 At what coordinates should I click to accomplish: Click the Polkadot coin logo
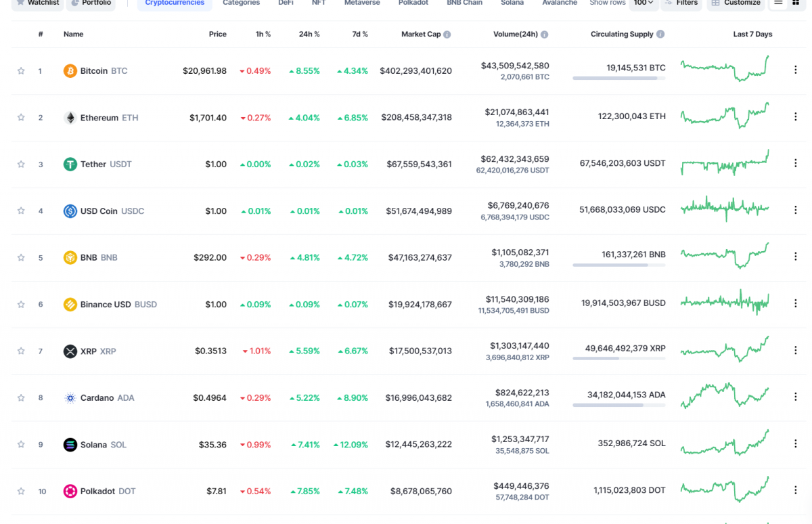70,491
